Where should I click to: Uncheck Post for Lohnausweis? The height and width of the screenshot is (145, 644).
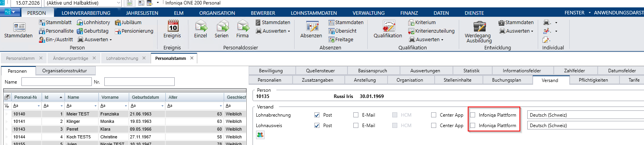coord(317,126)
